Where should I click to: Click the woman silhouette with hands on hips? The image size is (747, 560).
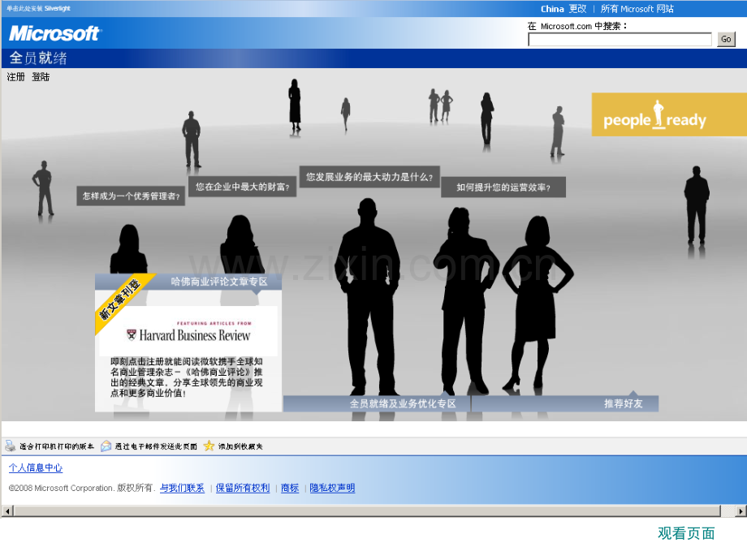point(538,303)
